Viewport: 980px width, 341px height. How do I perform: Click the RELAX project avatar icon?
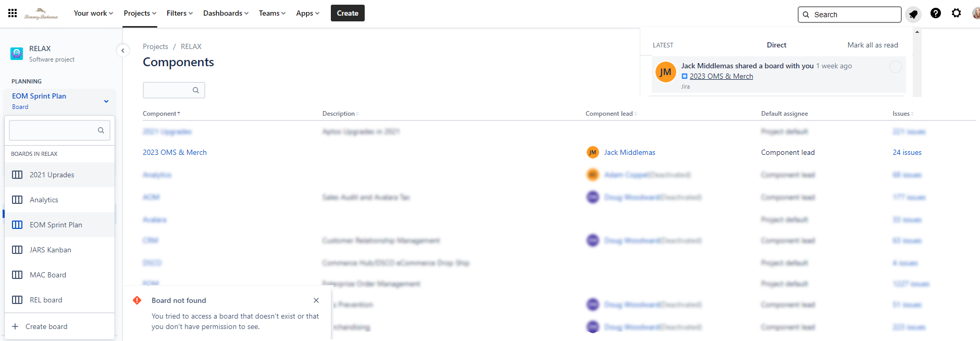[x=17, y=53]
